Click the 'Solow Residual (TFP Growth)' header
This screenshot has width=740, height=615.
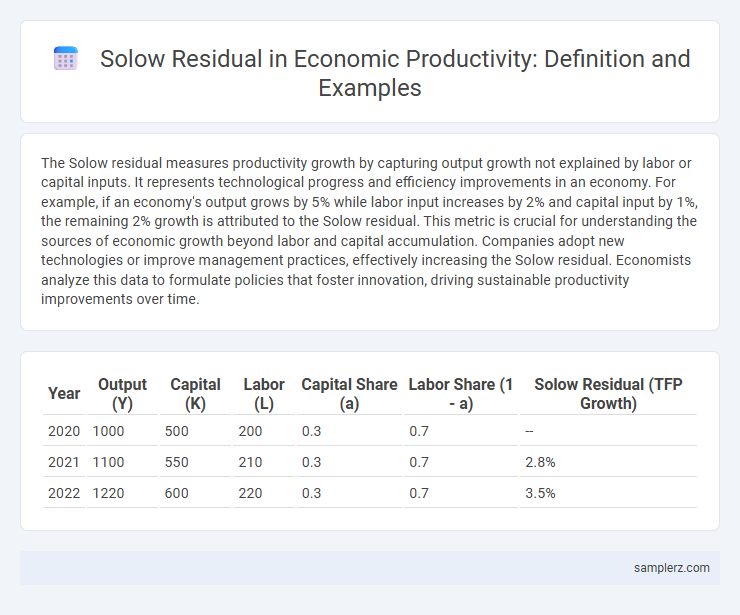click(608, 394)
